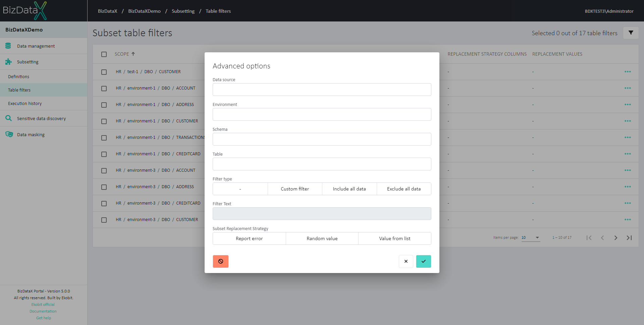
Task: Open Ekobit official link
Action: (x=43, y=305)
